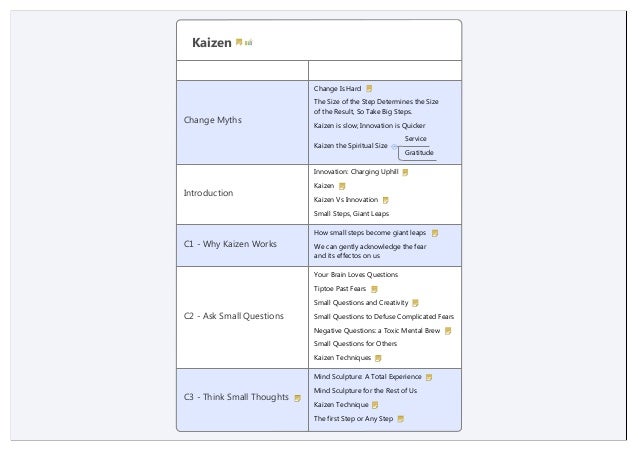Select the C2 - Ask Small Questions topic
The image size is (638, 452).
click(243, 317)
